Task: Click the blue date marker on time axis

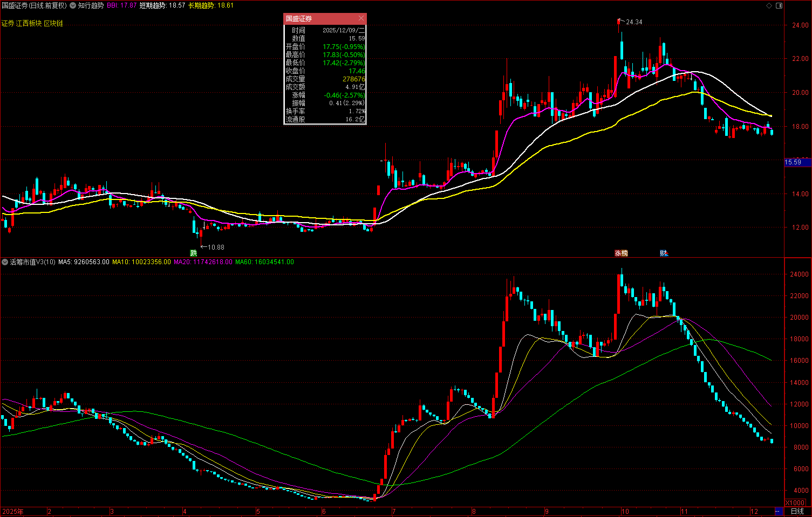Action: click(x=778, y=511)
